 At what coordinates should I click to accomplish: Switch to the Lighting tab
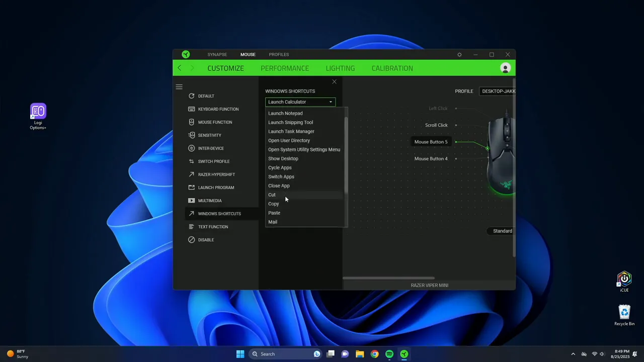pos(340,68)
